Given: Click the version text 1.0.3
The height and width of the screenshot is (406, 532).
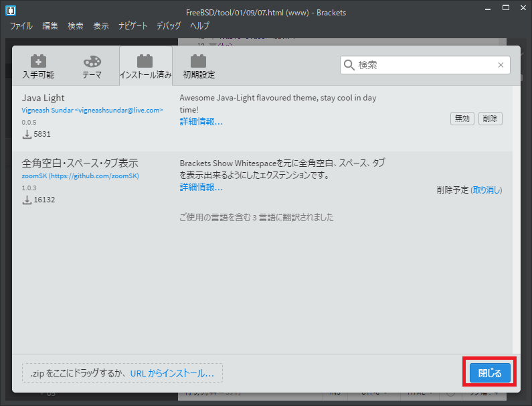Looking at the screenshot, I should click(29, 188).
